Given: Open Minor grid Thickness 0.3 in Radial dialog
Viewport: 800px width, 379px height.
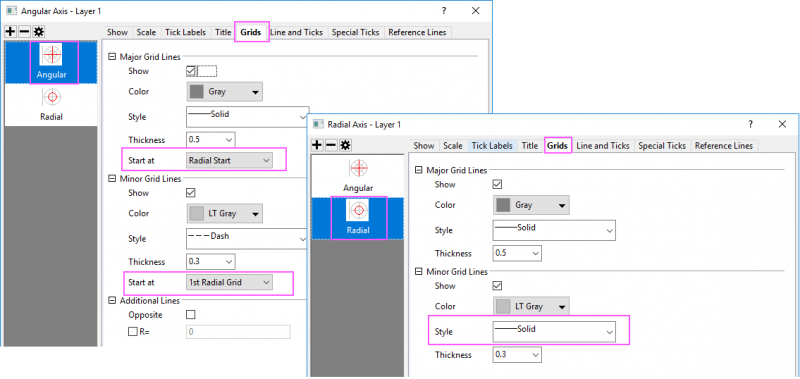Looking at the screenshot, I should [x=517, y=355].
